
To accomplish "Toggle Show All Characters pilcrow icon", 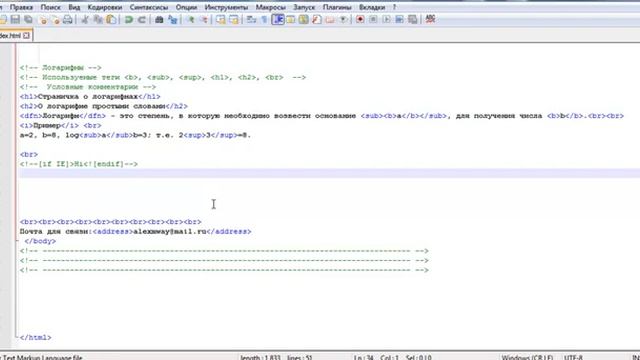I will coord(264,19).
